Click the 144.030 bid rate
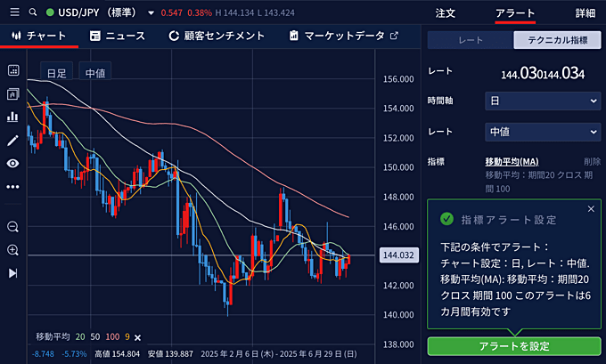The height and width of the screenshot is (364, 606). 522,73
